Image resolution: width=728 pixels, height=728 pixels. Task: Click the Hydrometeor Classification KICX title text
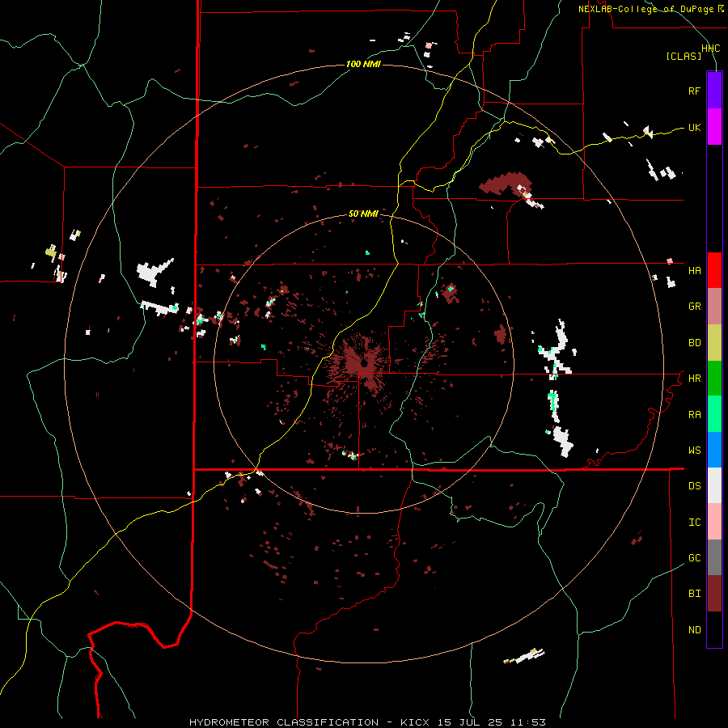[367, 722]
